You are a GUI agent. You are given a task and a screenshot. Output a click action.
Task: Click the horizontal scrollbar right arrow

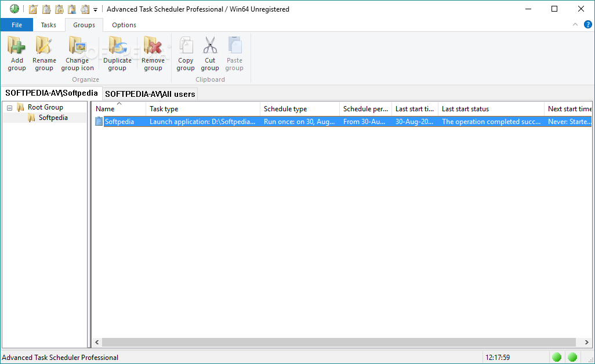(x=588, y=342)
